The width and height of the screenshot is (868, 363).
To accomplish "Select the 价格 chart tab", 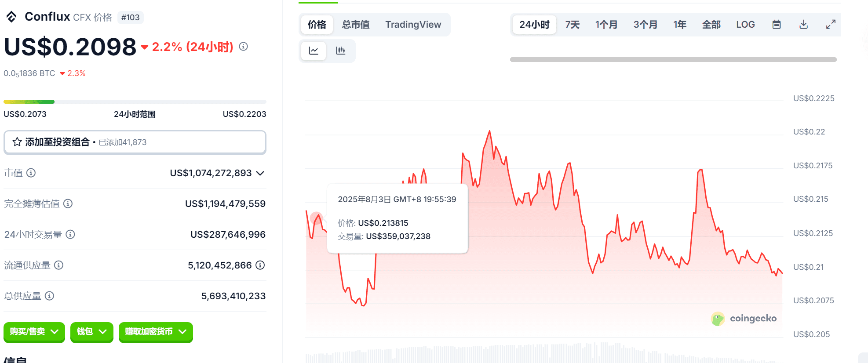I will pos(317,25).
